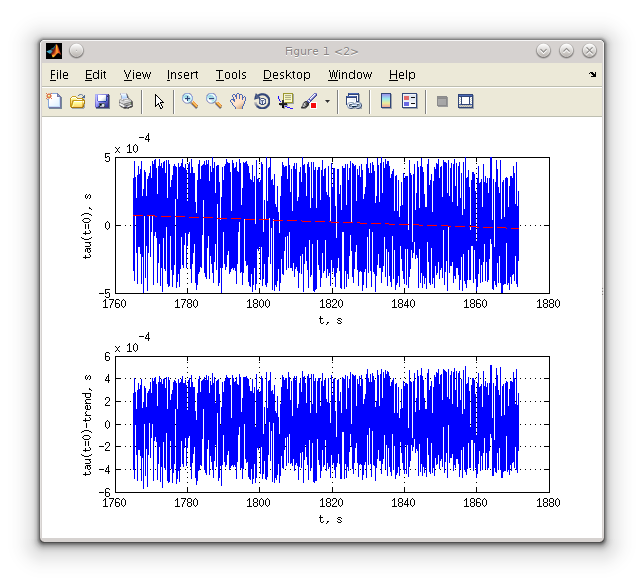Hide plot tools using the toolbar icon
The height and width of the screenshot is (582, 644).
click(442, 101)
